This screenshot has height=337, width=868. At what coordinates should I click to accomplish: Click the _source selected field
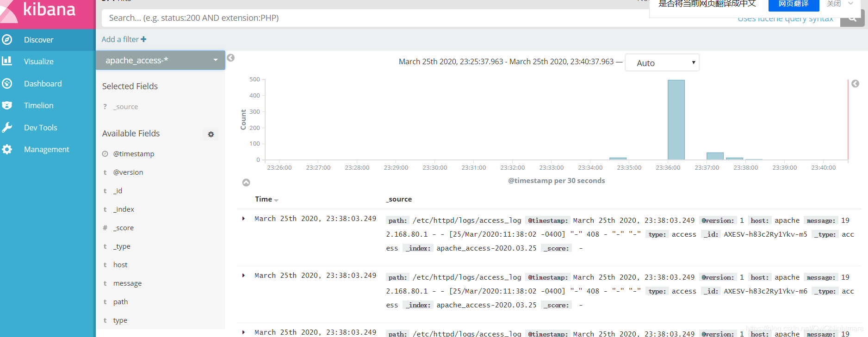click(x=125, y=106)
